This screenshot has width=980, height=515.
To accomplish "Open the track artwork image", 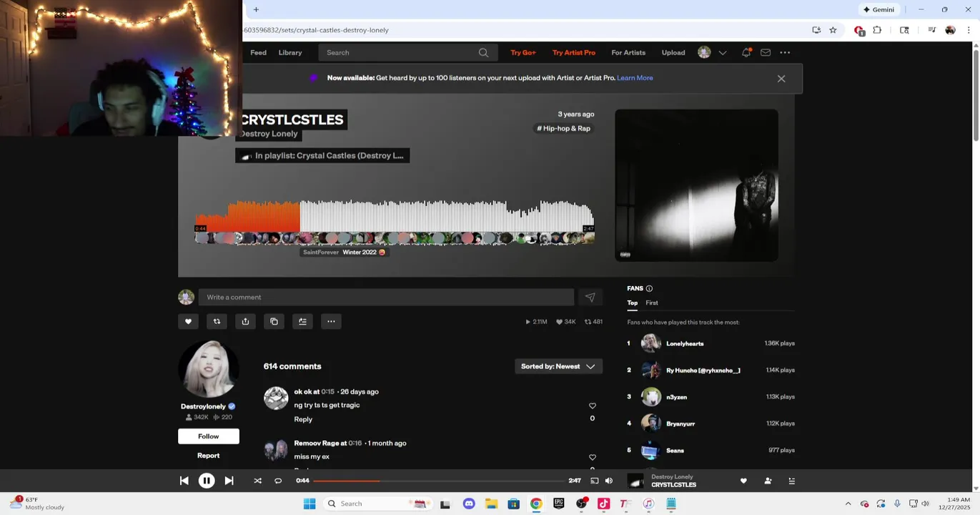I will pyautogui.click(x=697, y=185).
